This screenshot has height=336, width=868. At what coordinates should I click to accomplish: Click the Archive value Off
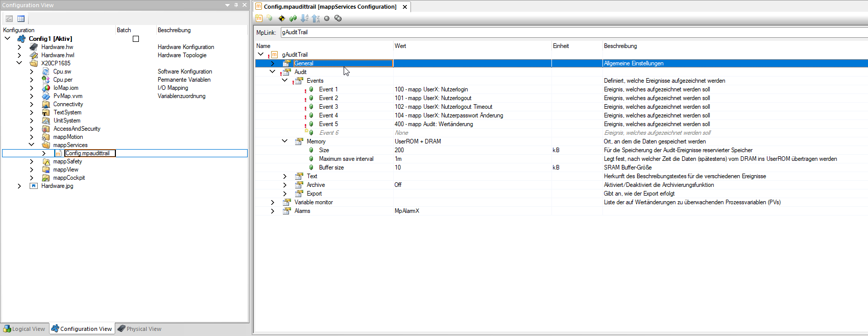398,185
